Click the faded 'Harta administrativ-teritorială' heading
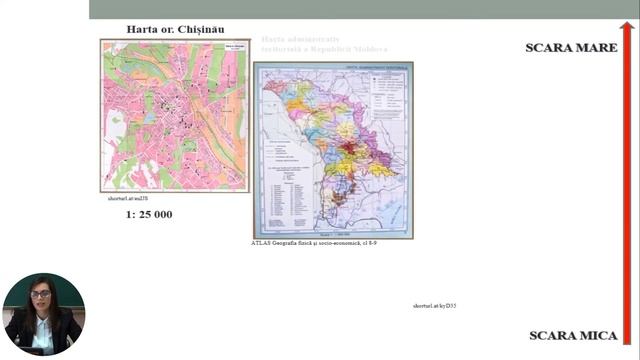Viewport: 640px width, 360px height. [324, 44]
